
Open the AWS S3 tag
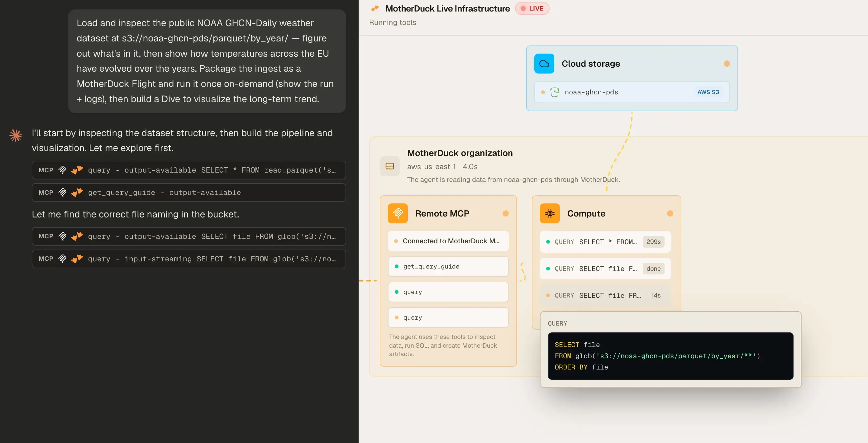point(708,92)
